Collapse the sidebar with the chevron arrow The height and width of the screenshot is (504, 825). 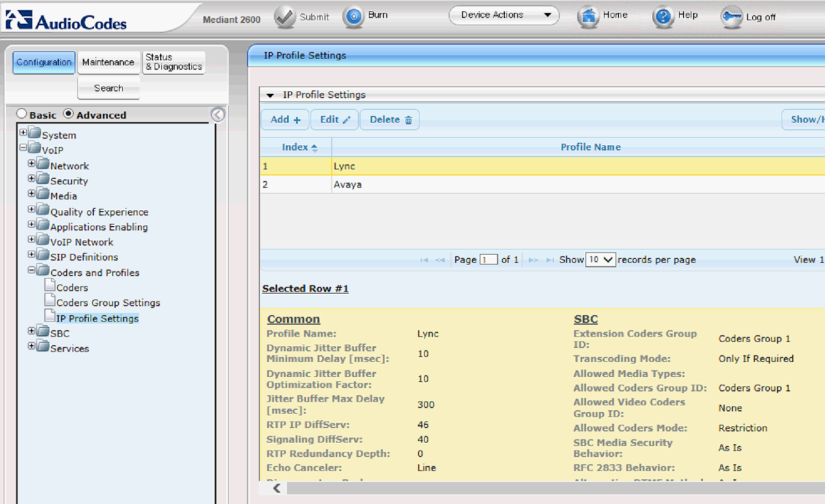point(218,115)
